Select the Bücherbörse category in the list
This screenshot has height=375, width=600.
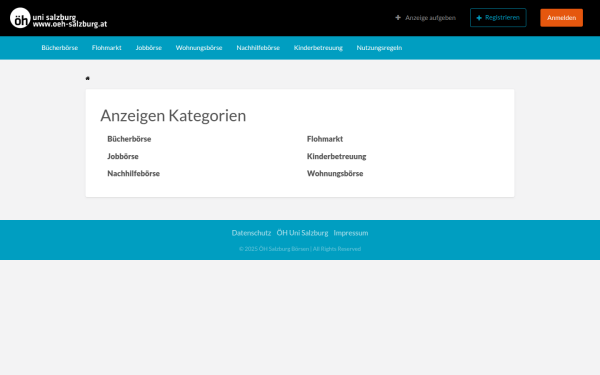[129, 139]
